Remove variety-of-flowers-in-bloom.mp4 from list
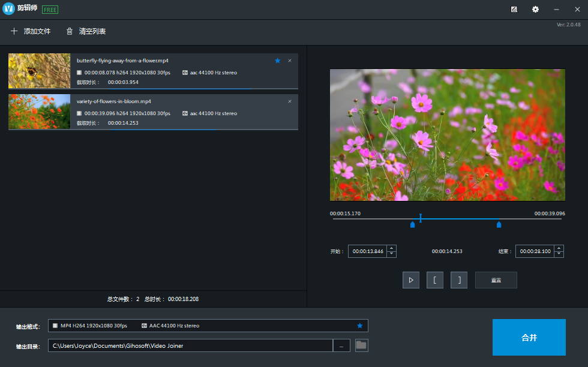 pos(290,101)
